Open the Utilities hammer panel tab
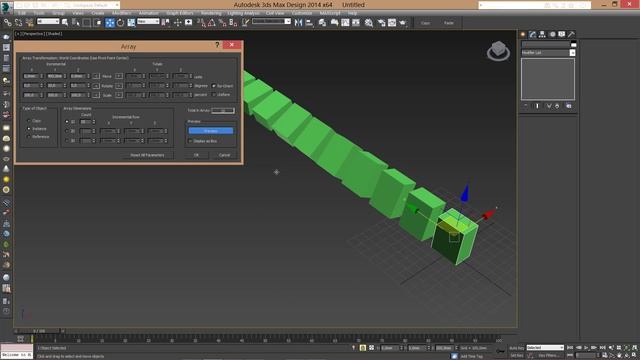This screenshot has width=640, height=360. point(571,34)
